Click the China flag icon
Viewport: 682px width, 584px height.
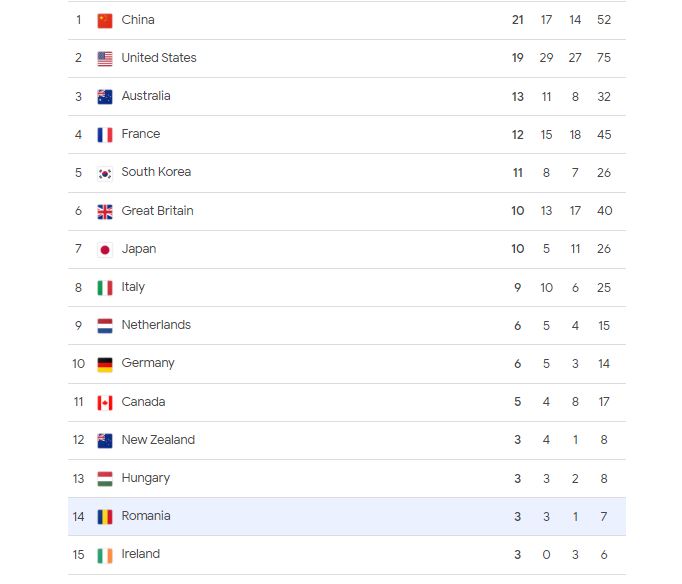pos(105,20)
